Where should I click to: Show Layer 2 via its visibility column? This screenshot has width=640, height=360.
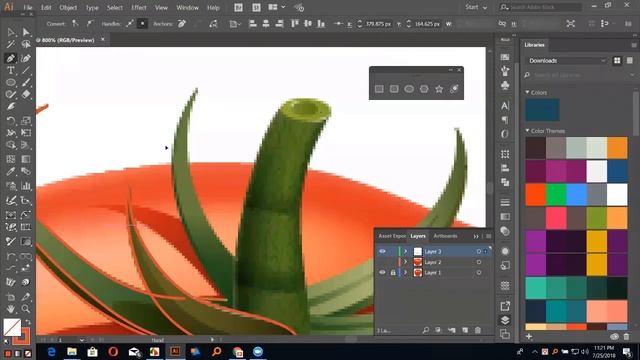coord(382,262)
